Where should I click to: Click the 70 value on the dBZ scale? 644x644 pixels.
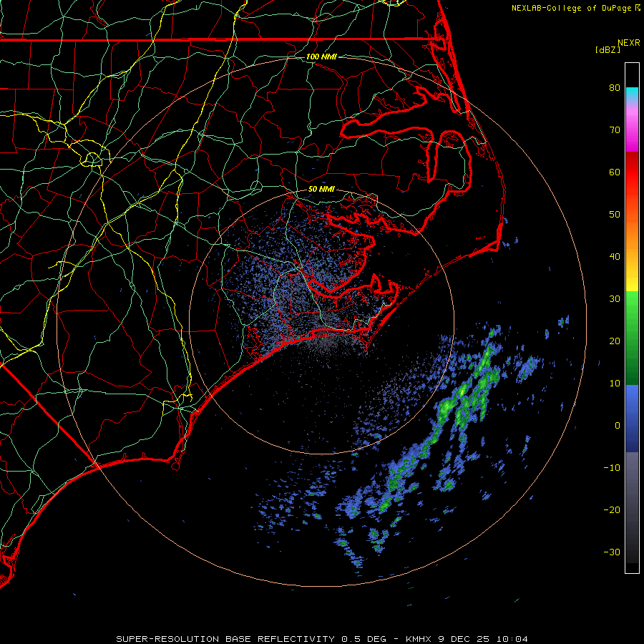click(615, 130)
